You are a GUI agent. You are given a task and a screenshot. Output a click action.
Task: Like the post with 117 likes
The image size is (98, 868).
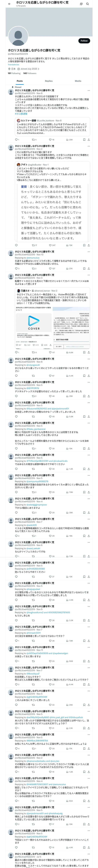tap(50, 352)
